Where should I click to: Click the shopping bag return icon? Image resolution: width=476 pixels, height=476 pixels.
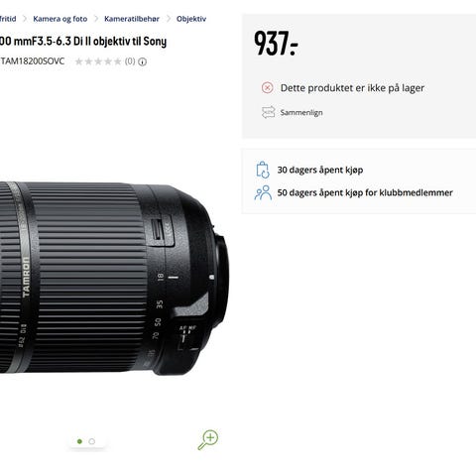(263, 170)
